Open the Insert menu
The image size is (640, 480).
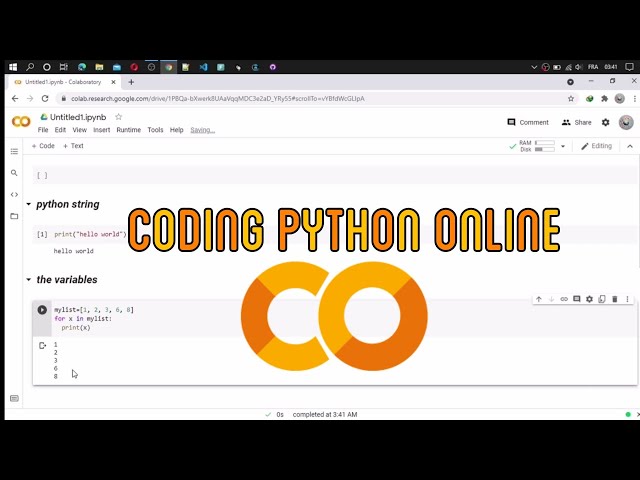point(102,130)
